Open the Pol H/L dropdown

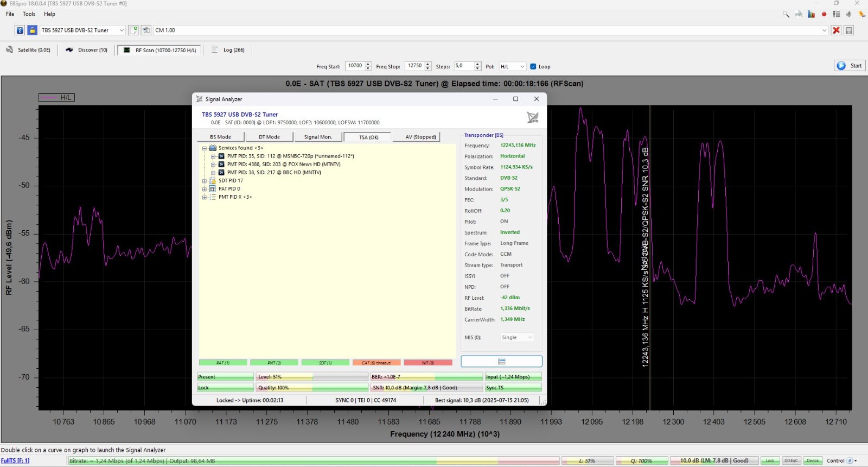(512, 67)
